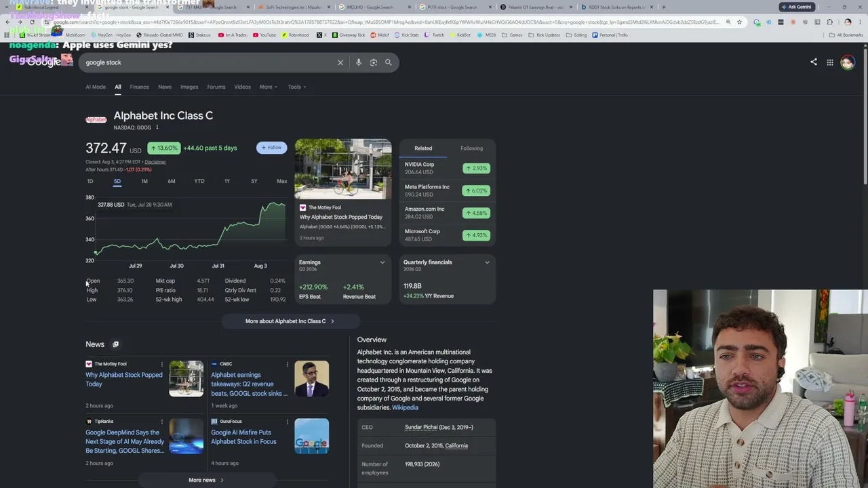Open Google Lens image search icon
This screenshot has height=488, width=868.
pyautogui.click(x=374, y=62)
